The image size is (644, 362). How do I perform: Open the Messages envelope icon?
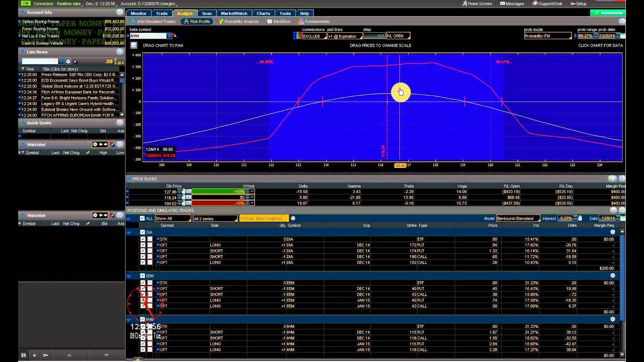pos(503,4)
